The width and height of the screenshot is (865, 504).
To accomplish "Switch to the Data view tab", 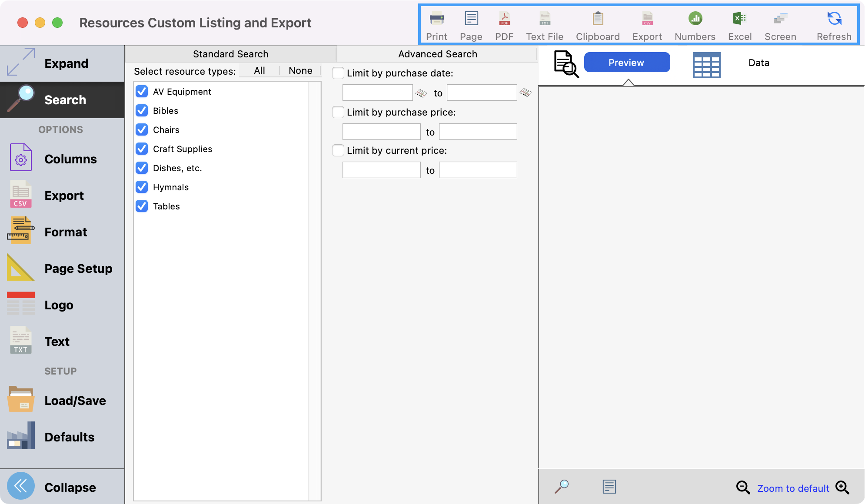I will (x=759, y=63).
